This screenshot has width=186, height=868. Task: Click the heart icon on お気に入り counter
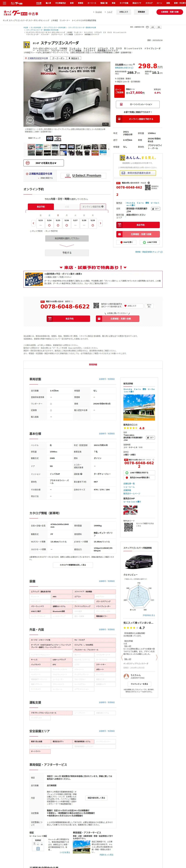126,306
